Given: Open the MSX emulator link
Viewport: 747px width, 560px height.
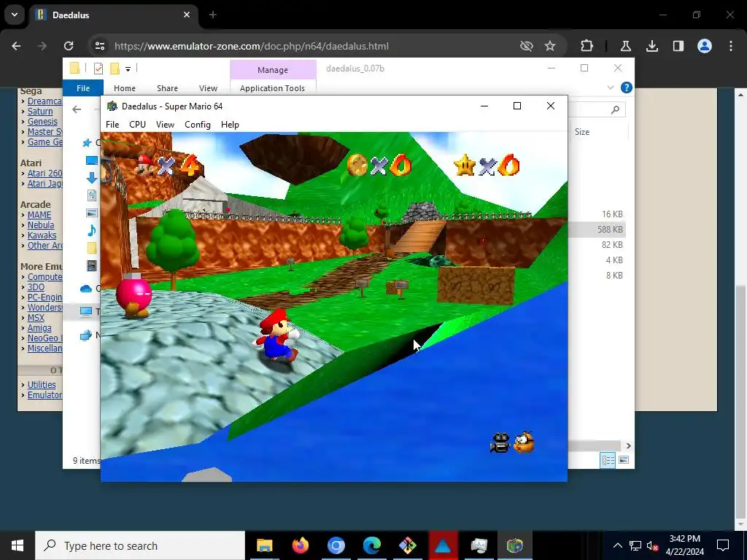Looking at the screenshot, I should [36, 318].
